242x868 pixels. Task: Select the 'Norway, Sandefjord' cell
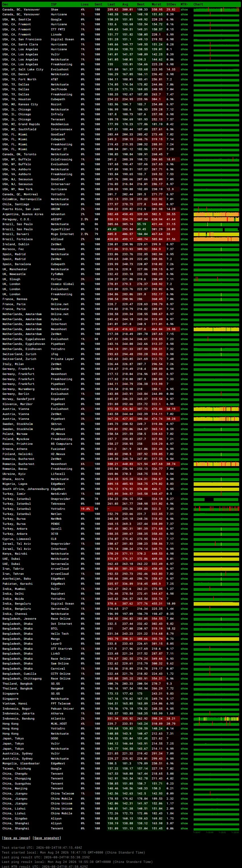click(x=19, y=399)
